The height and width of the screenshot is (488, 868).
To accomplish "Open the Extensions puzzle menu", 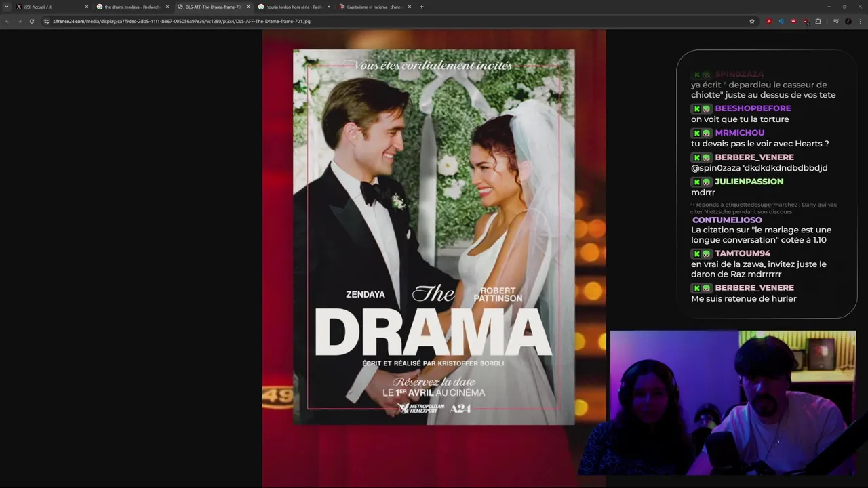I will point(818,21).
